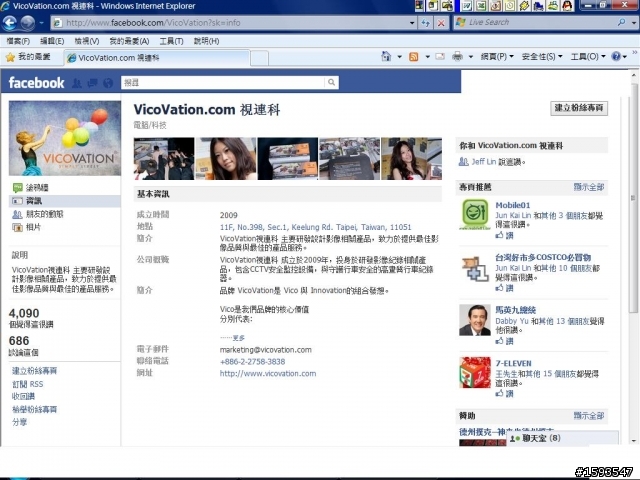Open the RSS feeds dropdown arrow
The image size is (640, 480).
(x=427, y=57)
